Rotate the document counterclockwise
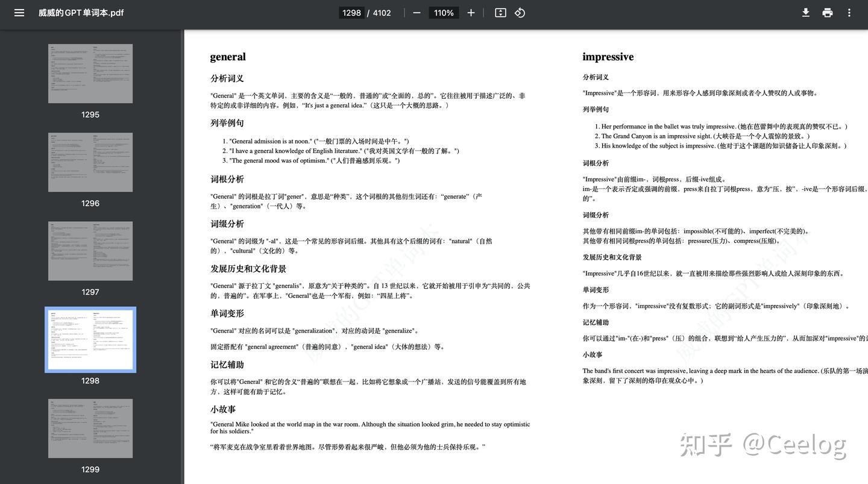 coord(519,12)
